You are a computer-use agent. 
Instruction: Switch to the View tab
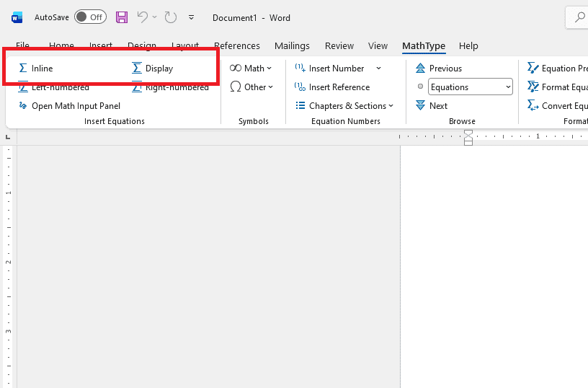click(x=378, y=45)
